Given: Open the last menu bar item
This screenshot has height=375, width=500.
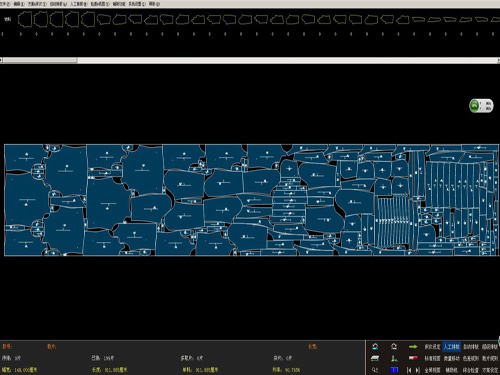Looking at the screenshot, I should (x=154, y=4).
